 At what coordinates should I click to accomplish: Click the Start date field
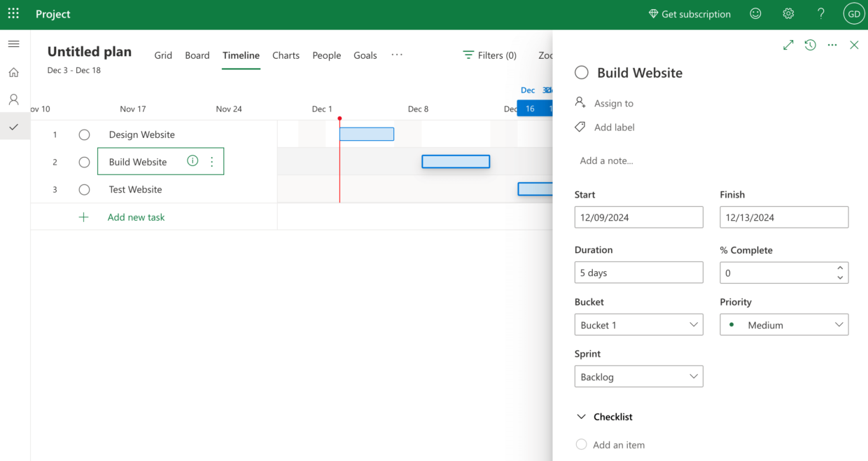pos(638,217)
